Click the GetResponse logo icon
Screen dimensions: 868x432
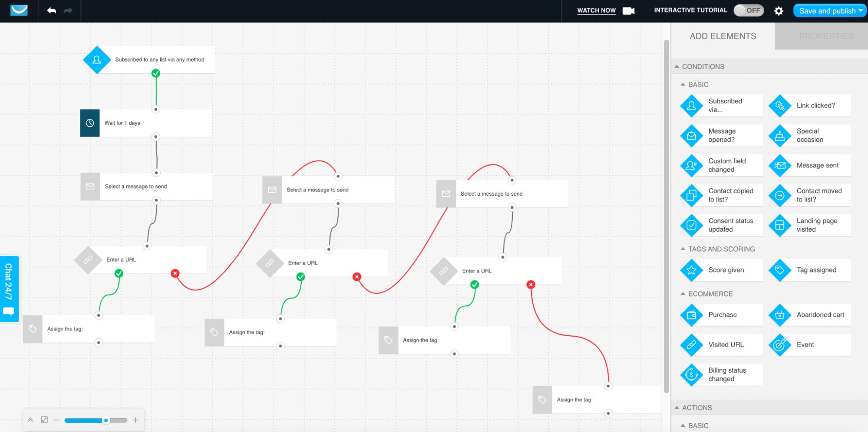[x=19, y=10]
